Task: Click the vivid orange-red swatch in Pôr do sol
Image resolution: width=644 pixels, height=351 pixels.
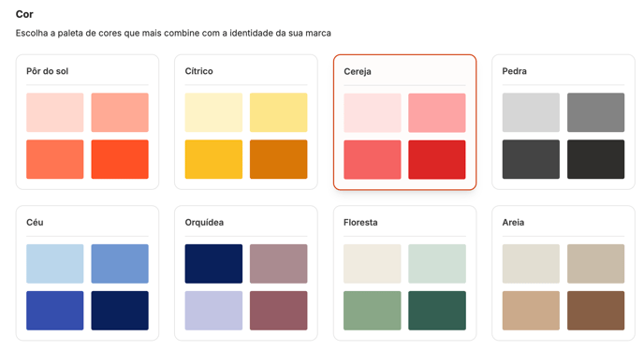Action: [x=120, y=159]
